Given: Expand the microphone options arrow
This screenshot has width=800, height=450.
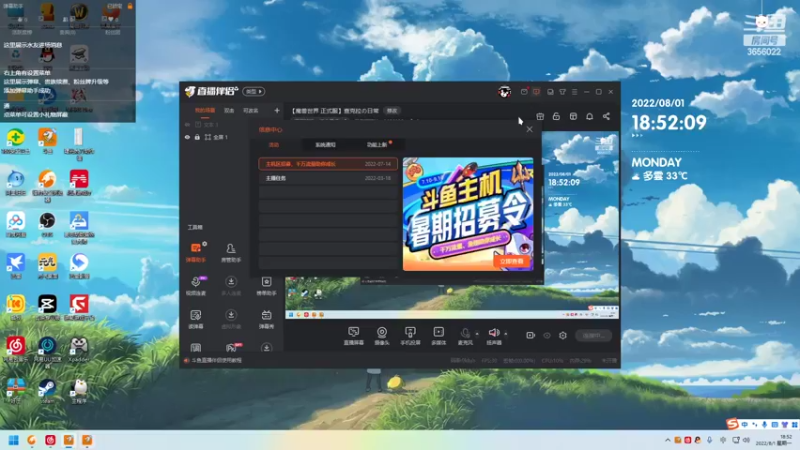Looking at the screenshot, I should click(477, 334).
